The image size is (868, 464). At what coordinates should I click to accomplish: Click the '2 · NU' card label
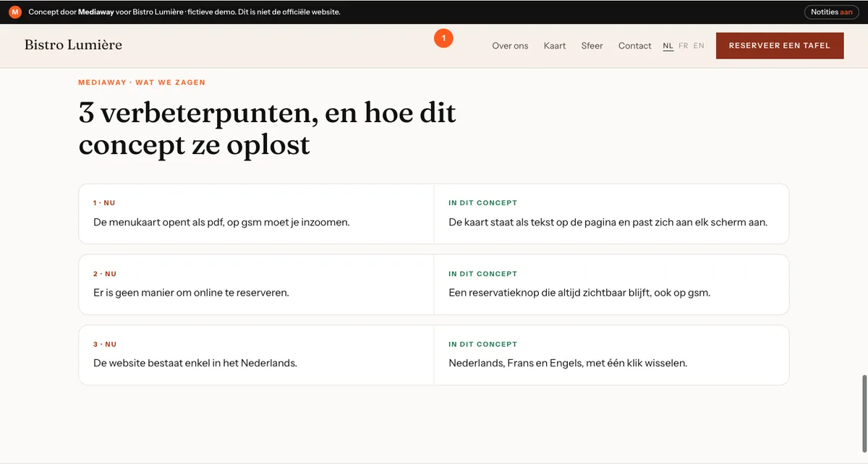tap(104, 274)
